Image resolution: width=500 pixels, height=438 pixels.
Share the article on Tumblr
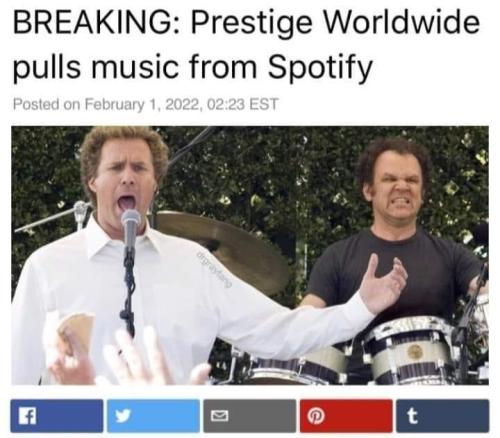point(443,416)
